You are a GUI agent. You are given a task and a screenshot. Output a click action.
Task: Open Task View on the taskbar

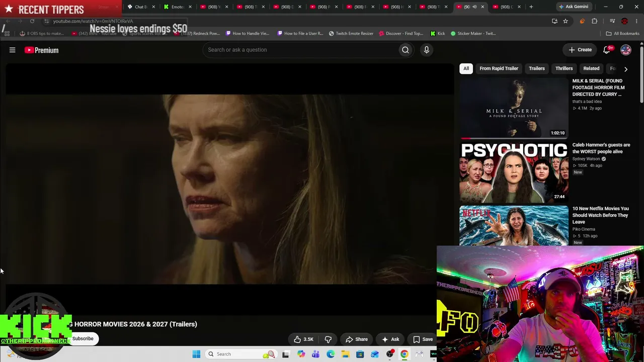click(x=286, y=354)
